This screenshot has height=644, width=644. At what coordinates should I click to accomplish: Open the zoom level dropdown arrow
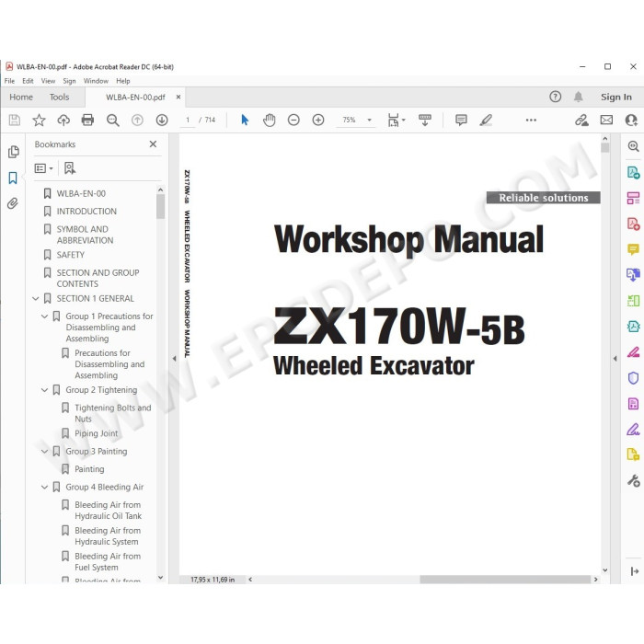(x=369, y=120)
